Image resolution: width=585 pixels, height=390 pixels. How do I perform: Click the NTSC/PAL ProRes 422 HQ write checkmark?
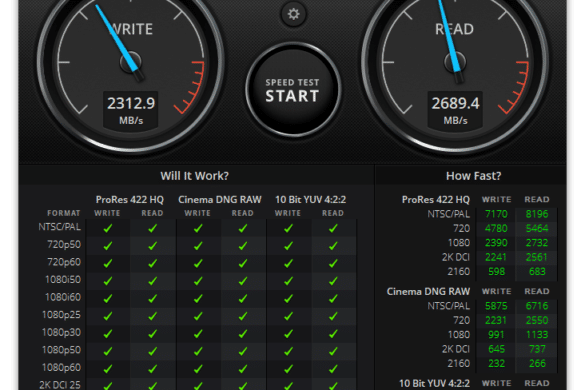point(108,228)
